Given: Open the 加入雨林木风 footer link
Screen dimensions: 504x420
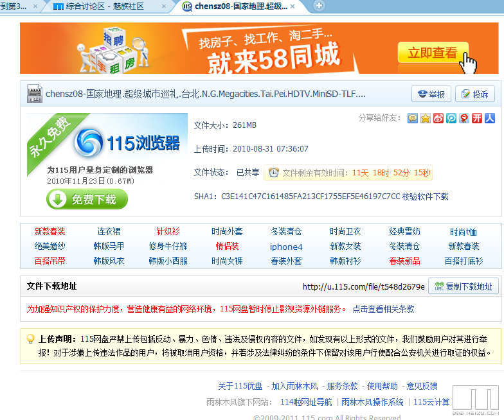Looking at the screenshot, I should click(294, 386).
